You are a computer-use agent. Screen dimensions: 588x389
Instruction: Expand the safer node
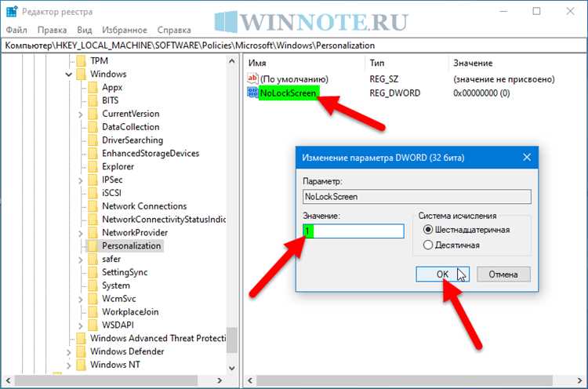(80, 260)
